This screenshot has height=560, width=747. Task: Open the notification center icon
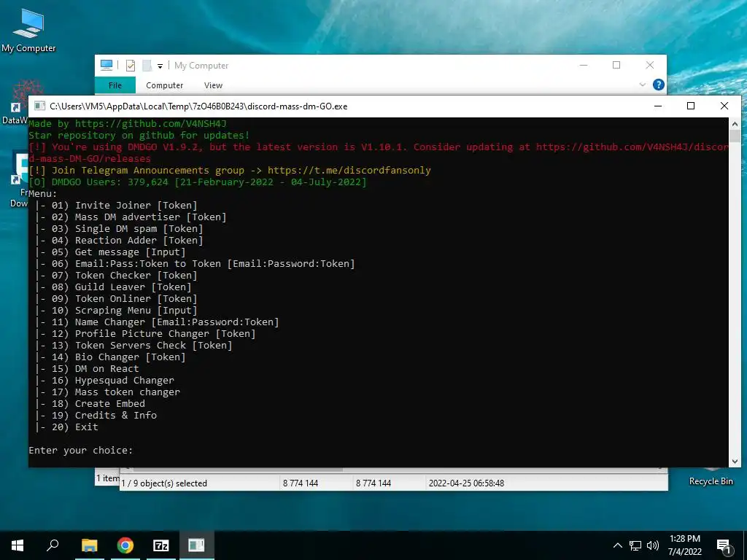(724, 546)
